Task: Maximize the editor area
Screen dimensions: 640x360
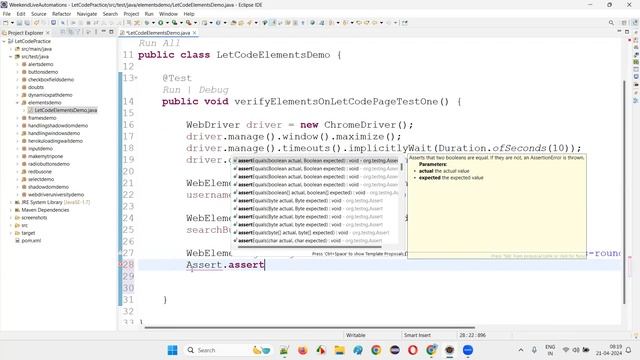Action: pos(627,32)
